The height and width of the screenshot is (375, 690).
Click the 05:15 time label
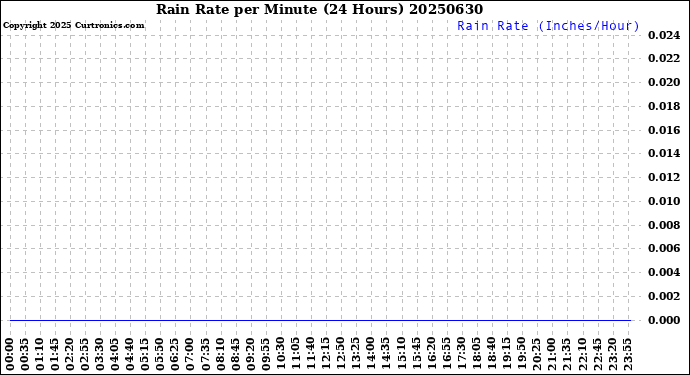point(145,355)
